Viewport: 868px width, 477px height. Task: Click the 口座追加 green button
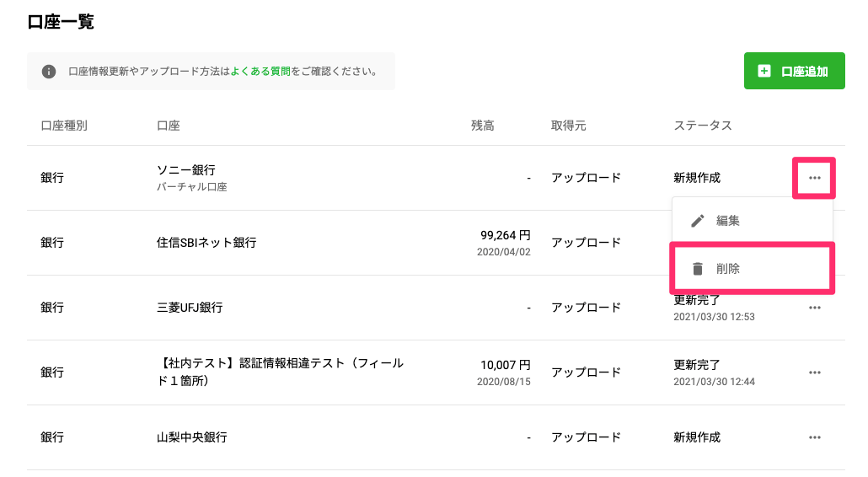click(795, 71)
